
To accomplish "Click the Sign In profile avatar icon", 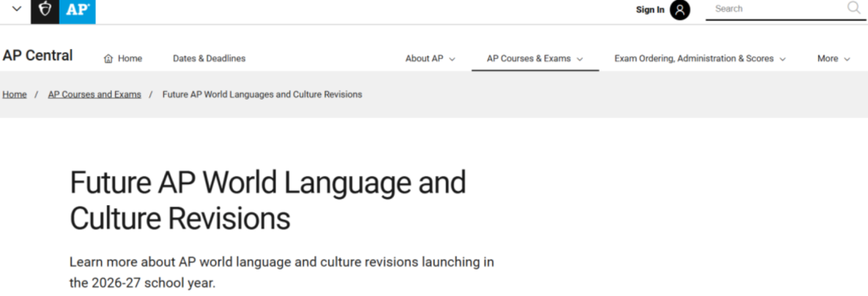I will (x=680, y=10).
